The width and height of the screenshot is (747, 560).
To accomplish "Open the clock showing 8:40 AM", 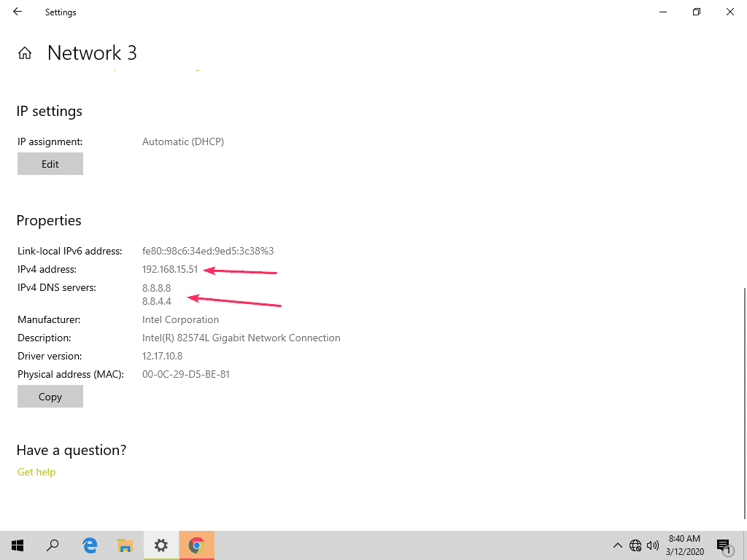I will pyautogui.click(x=684, y=545).
